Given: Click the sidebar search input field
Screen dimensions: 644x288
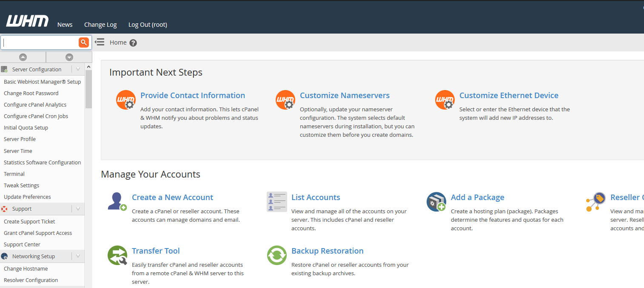Looking at the screenshot, I should tap(40, 42).
